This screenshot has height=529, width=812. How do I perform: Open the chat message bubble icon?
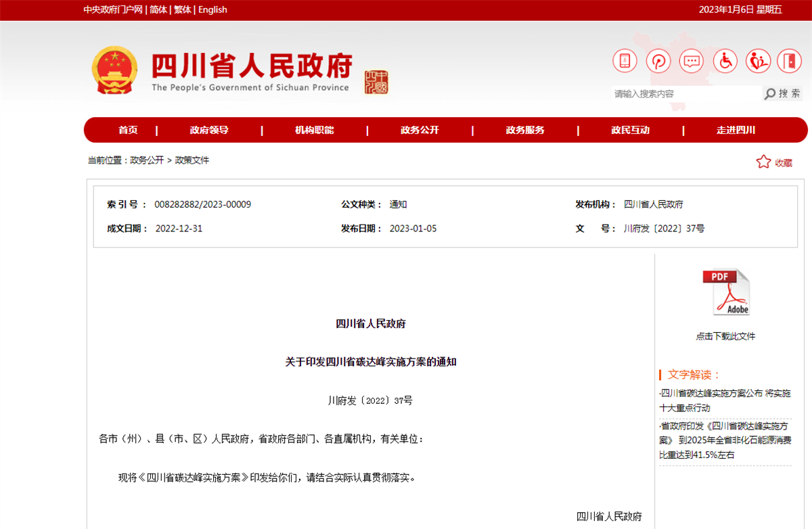pyautogui.click(x=692, y=62)
